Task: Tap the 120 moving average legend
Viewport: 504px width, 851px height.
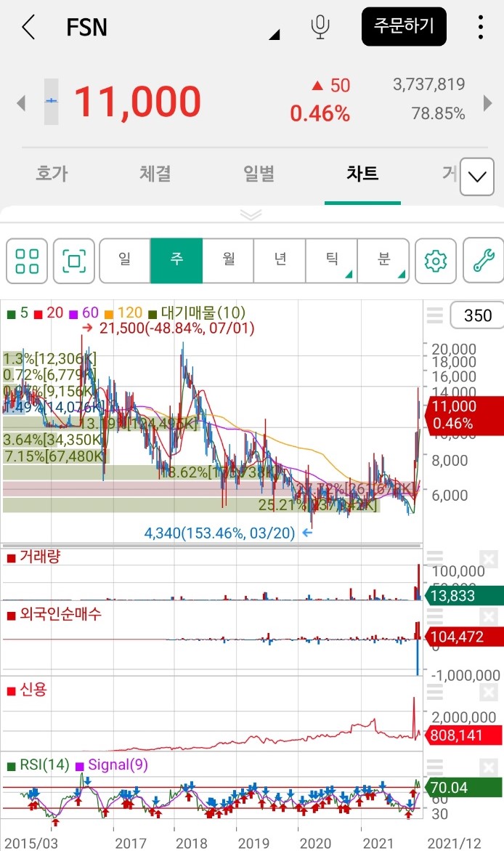Action: 123,312
